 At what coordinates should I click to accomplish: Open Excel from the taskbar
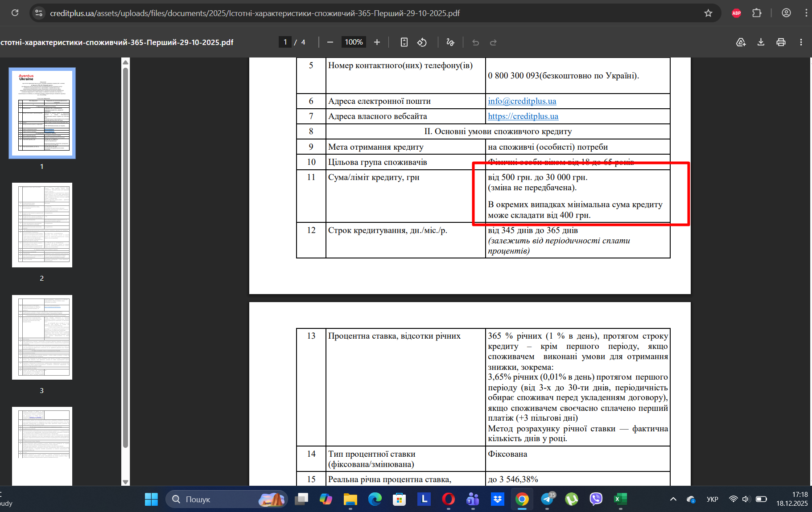[x=620, y=499]
